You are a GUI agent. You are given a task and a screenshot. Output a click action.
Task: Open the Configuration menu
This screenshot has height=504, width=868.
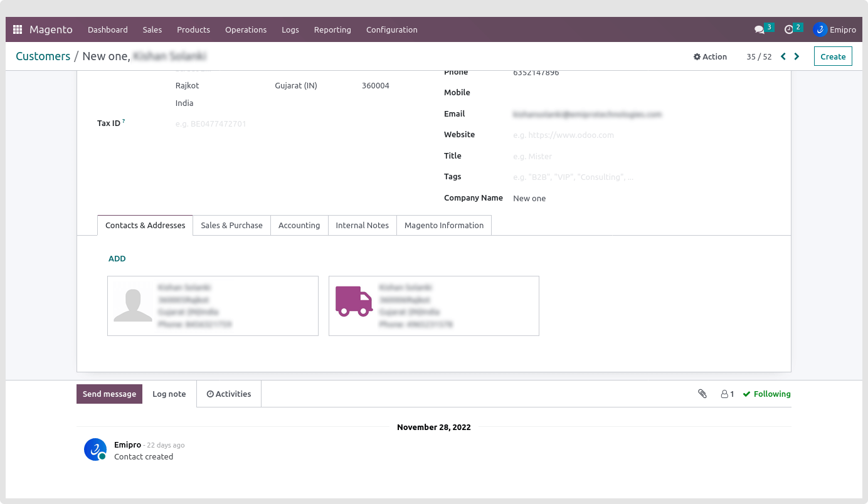click(391, 29)
